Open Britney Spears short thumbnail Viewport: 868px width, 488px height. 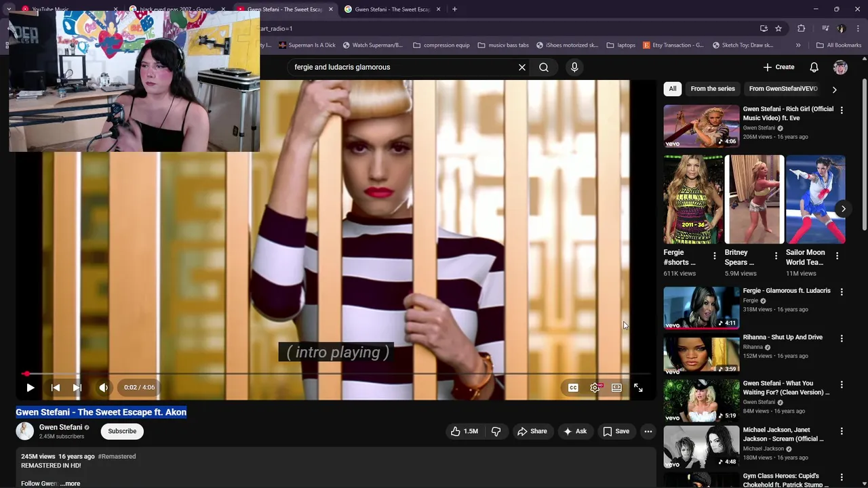(x=754, y=199)
